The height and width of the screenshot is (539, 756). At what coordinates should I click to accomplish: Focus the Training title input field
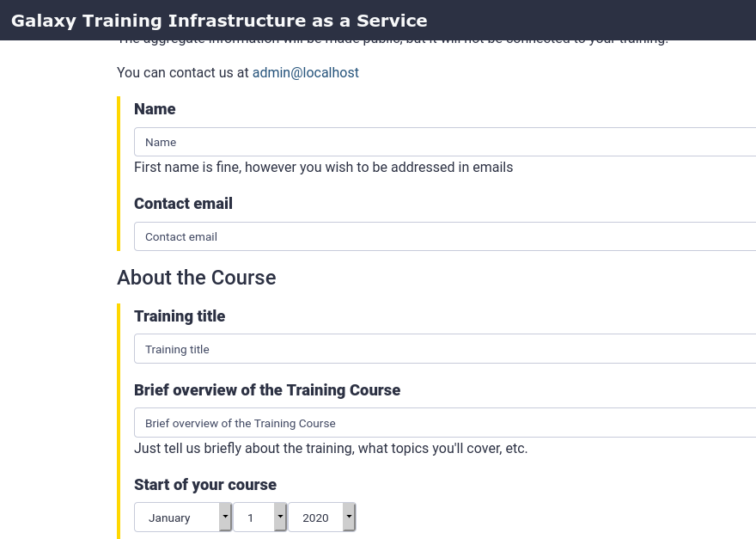point(445,349)
